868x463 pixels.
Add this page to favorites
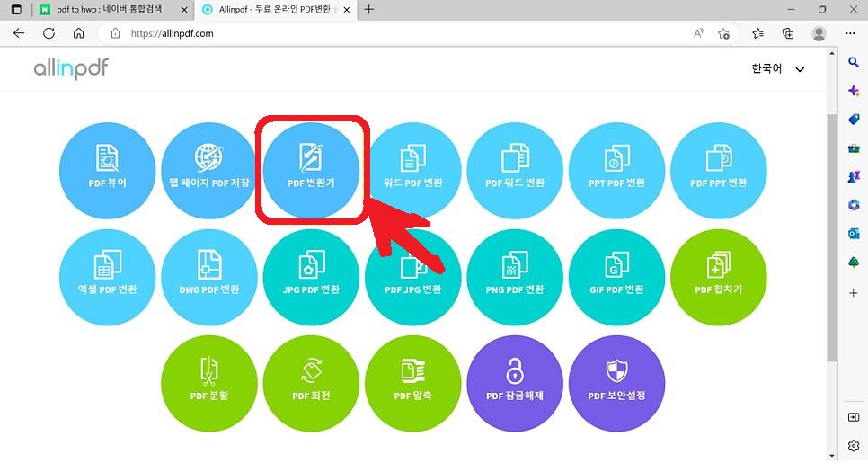(723, 33)
